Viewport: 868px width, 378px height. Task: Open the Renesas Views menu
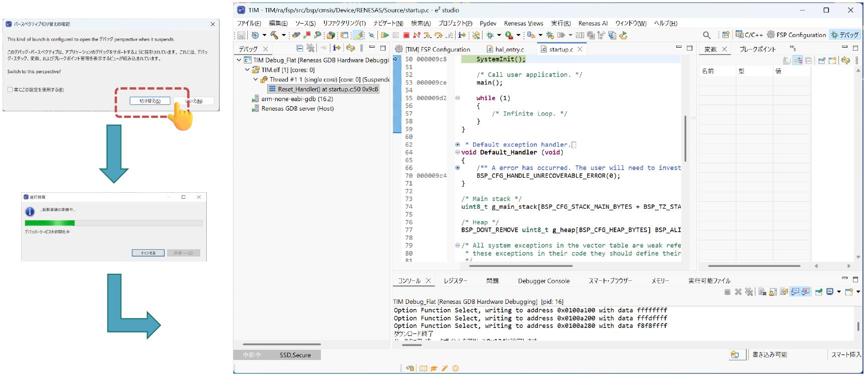[x=523, y=23]
